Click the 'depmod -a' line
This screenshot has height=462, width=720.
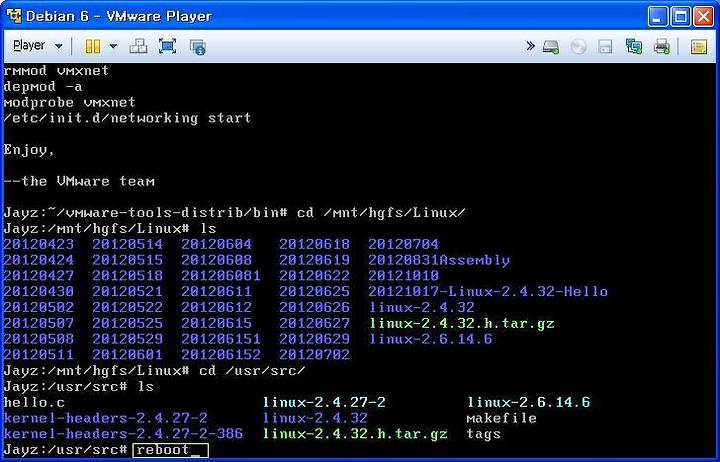[43, 86]
